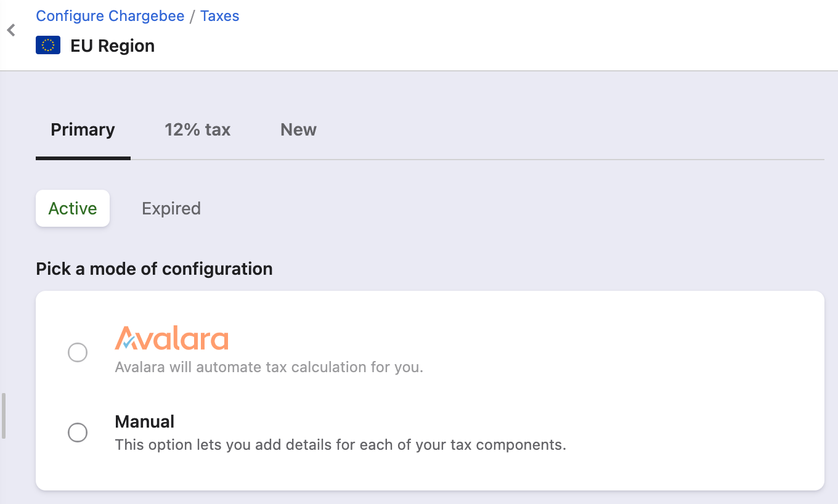Select the Avalara radio button
The image size is (838, 504).
click(78, 353)
